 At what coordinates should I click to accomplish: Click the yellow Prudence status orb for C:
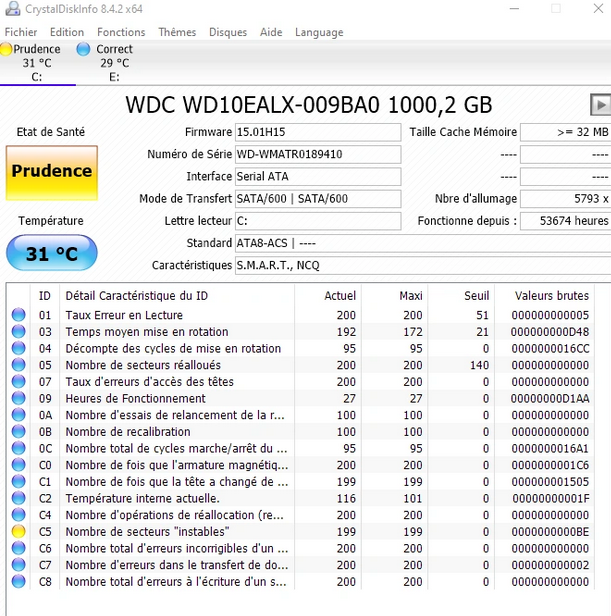(6, 49)
